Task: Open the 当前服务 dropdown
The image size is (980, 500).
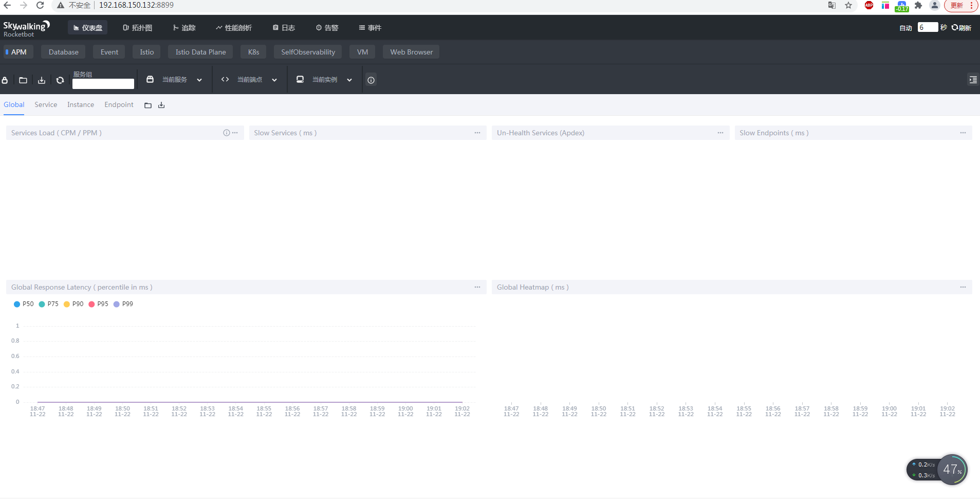Action: coord(199,80)
